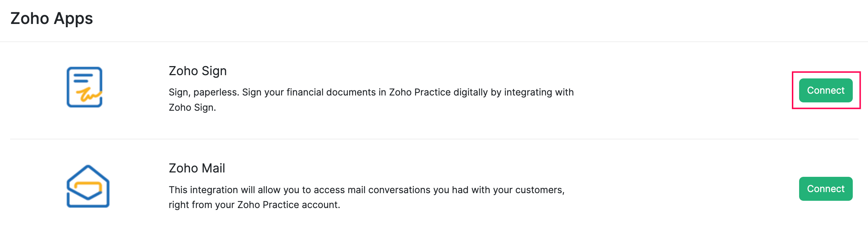Click the Zoho Apps heading
868x236 pixels.
coord(51,18)
